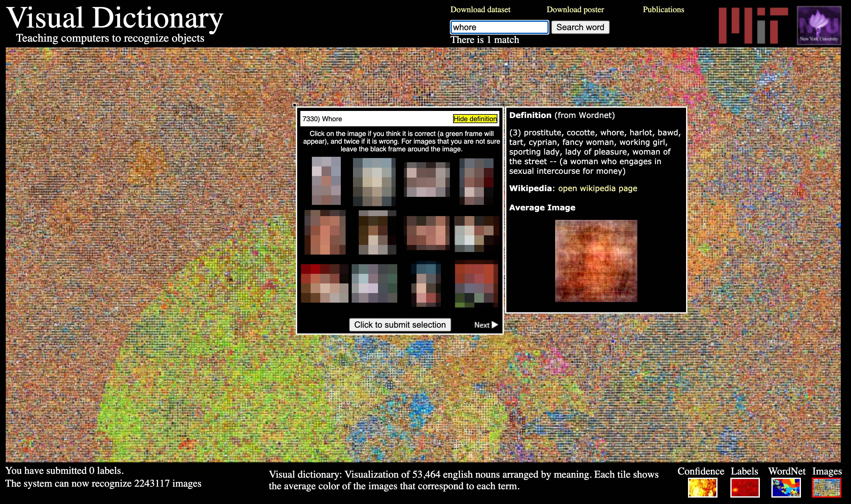The width and height of the screenshot is (851, 504).
Task: Click the NYU logo icon
Action: pyautogui.click(x=821, y=25)
